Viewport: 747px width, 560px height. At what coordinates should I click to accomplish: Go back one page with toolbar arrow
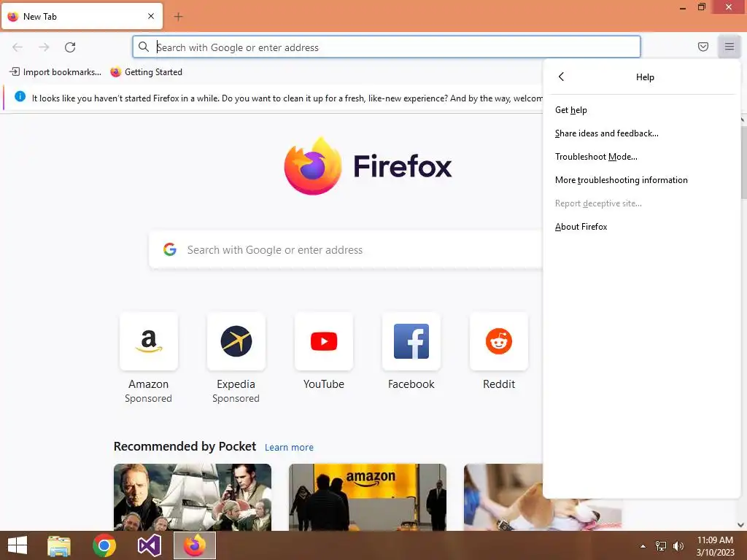click(18, 47)
